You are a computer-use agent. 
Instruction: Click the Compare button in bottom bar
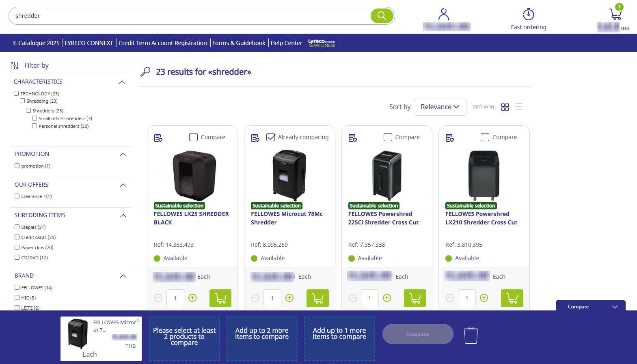[418, 334]
